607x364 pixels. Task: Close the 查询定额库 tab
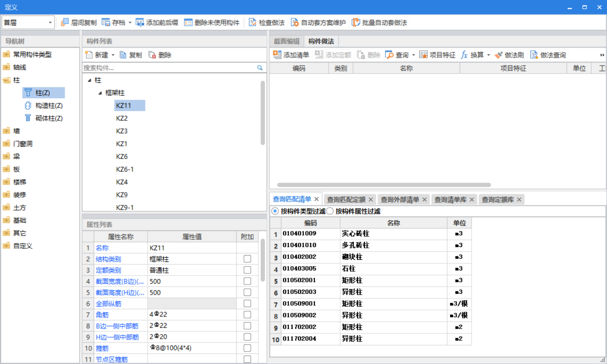point(519,199)
